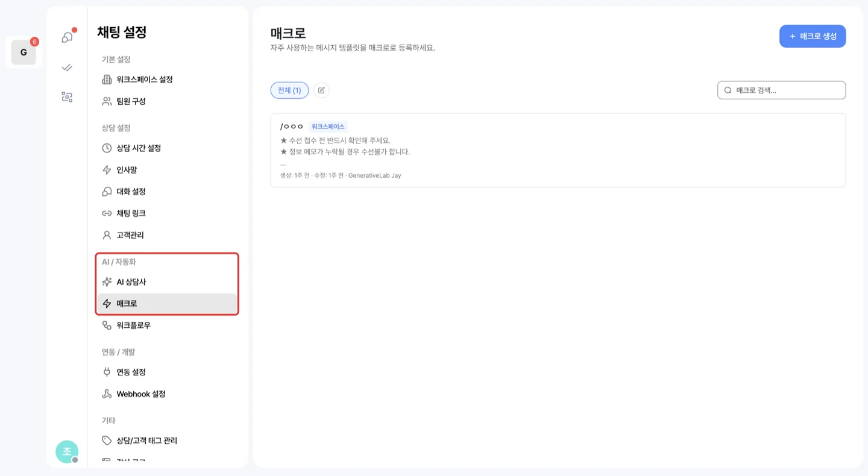868x476 pixels.
Task: Click the building icon next to 워크스페이스 설정
Action: (x=107, y=80)
